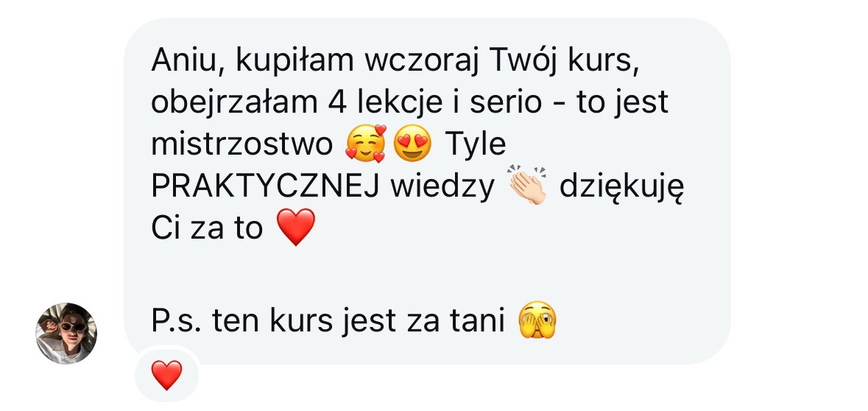Select the smiling face with hearts emoji
Viewport: 868px width, 411px height.
pos(365,144)
